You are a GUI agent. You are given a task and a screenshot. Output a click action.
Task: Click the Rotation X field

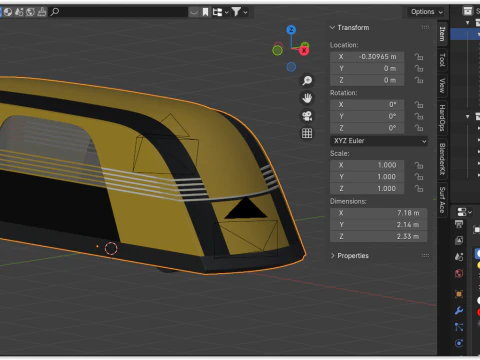[x=367, y=105]
